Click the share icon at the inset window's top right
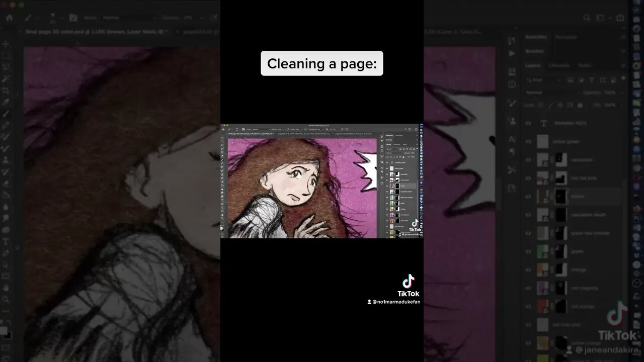Image resolution: width=644 pixels, height=362 pixels. (x=416, y=129)
